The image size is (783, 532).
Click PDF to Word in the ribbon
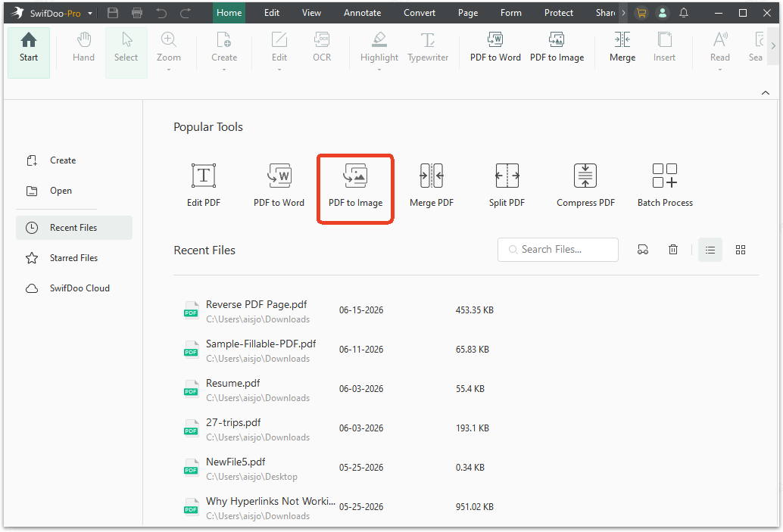pos(495,48)
